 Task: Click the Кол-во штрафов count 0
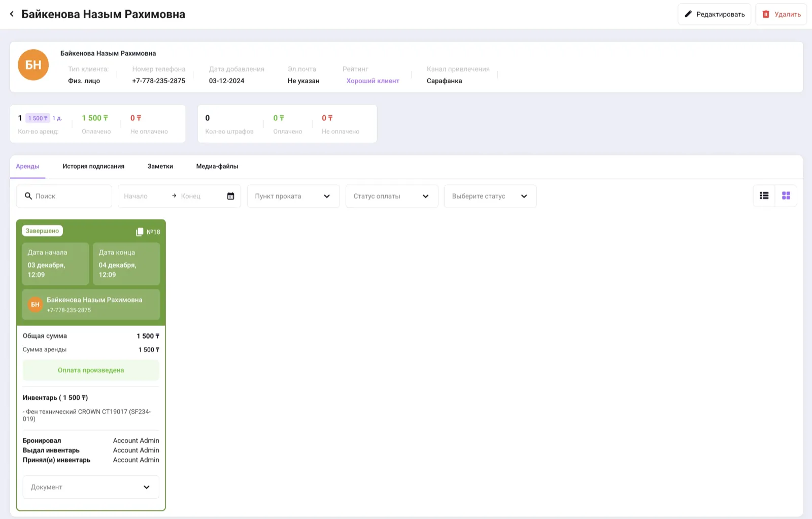[208, 118]
